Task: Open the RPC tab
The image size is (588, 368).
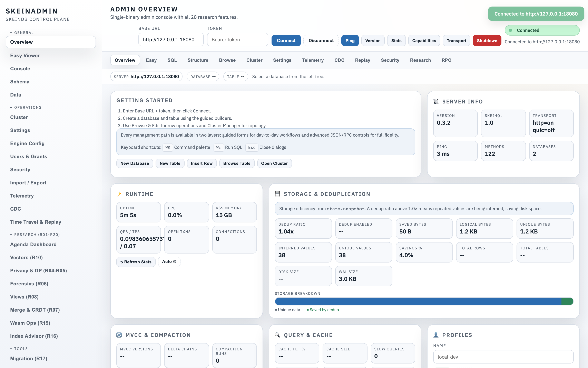Action: [x=446, y=60]
